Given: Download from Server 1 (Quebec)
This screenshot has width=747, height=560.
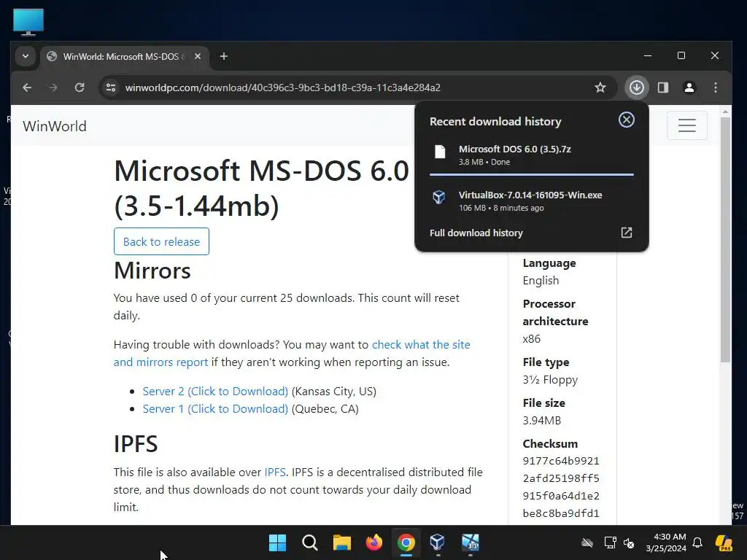Looking at the screenshot, I should [x=215, y=409].
